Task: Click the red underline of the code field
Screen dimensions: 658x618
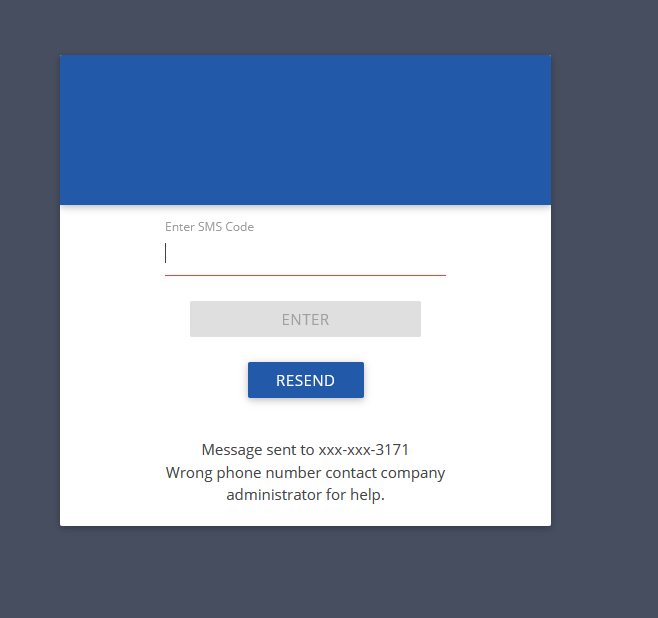Action: pyautogui.click(x=305, y=276)
